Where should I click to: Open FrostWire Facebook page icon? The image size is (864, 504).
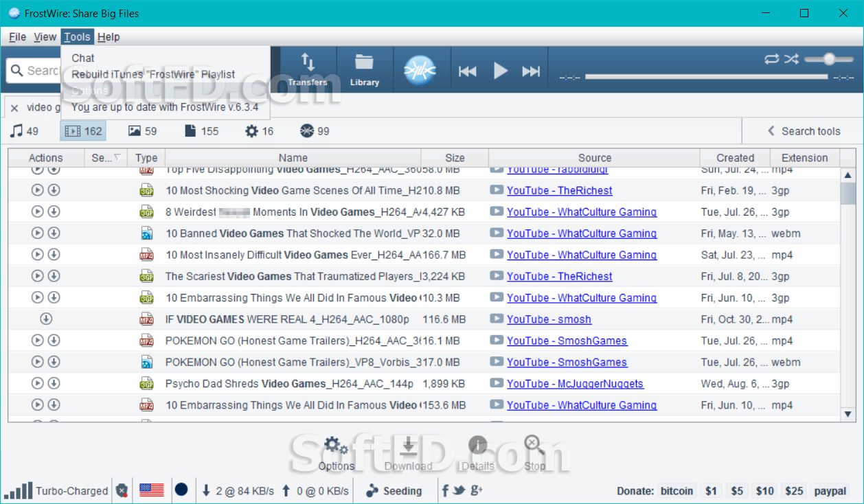445,490
